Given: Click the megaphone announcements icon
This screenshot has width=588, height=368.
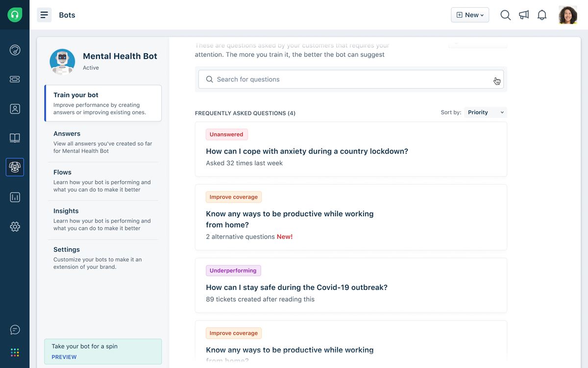Looking at the screenshot, I should pyautogui.click(x=524, y=15).
